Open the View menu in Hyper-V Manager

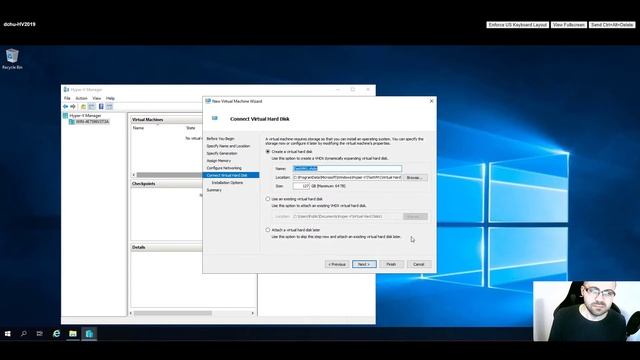[x=96, y=98]
